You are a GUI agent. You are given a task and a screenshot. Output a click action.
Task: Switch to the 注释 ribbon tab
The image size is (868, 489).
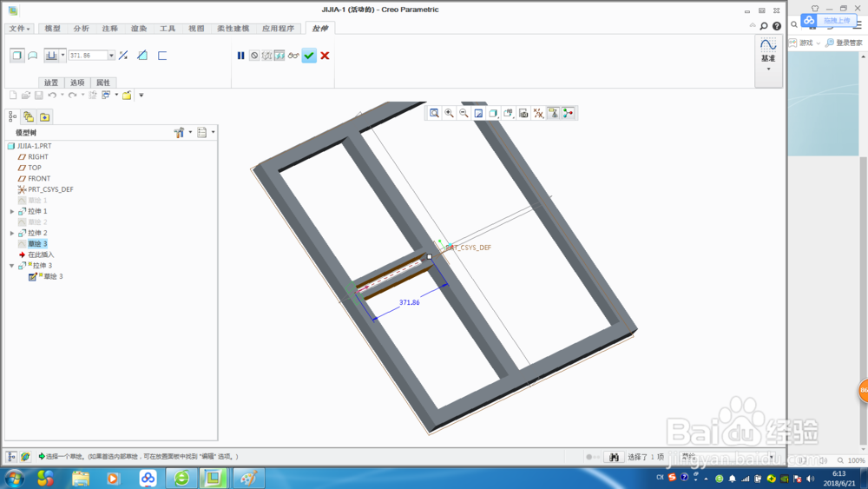[x=110, y=29]
